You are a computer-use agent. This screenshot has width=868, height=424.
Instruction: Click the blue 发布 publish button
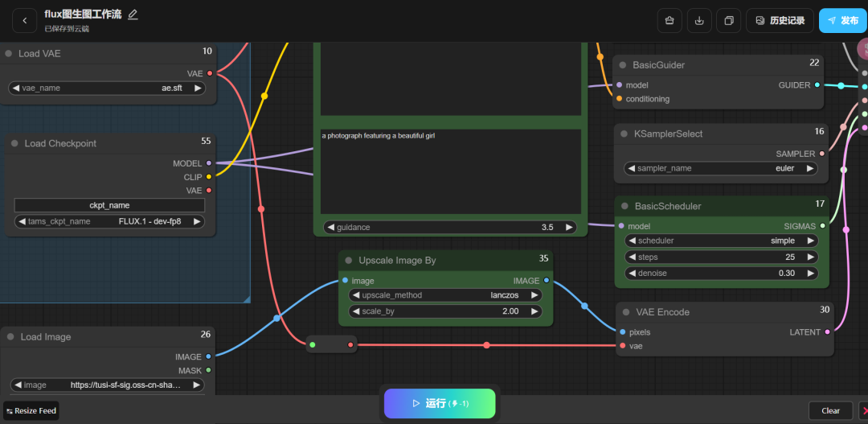[x=842, y=21]
